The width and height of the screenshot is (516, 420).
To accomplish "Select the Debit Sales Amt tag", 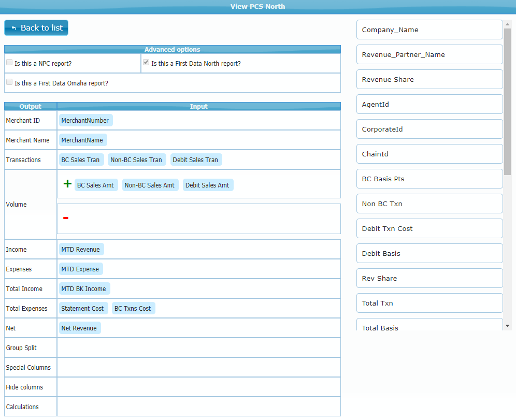I will click(x=207, y=185).
